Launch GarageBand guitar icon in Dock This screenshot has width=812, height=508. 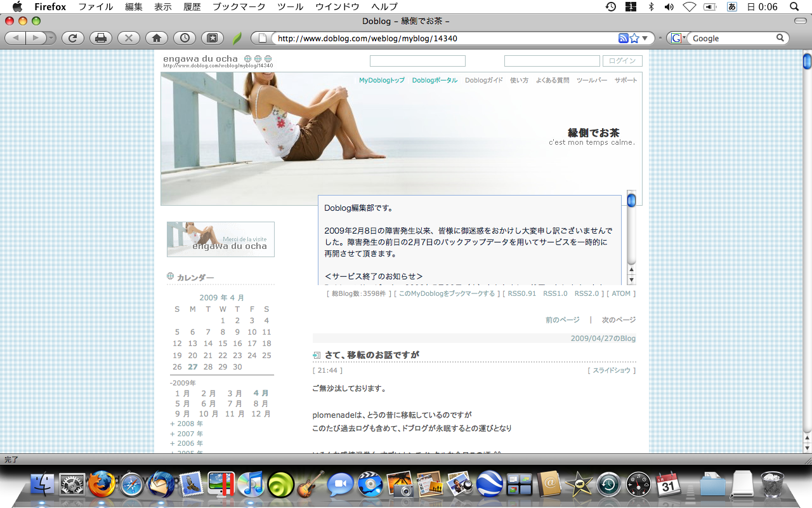point(310,485)
